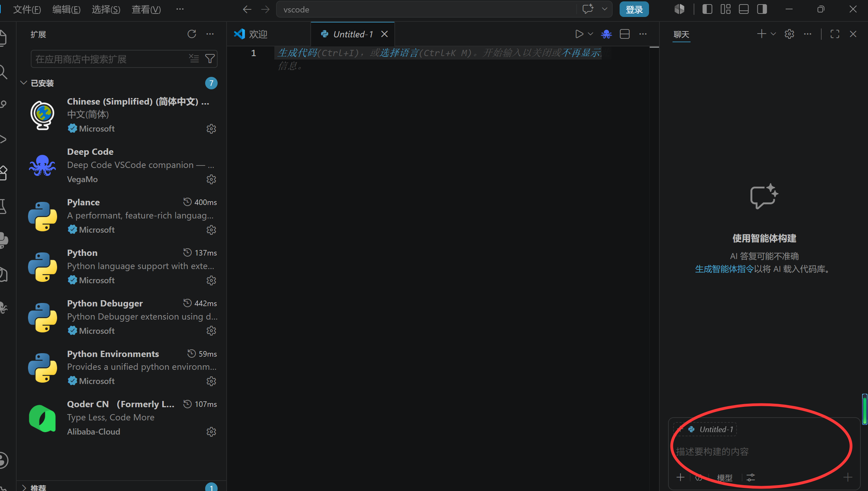
Task: Open the gear menu for Chinese (Simplified) extension
Action: tap(211, 129)
